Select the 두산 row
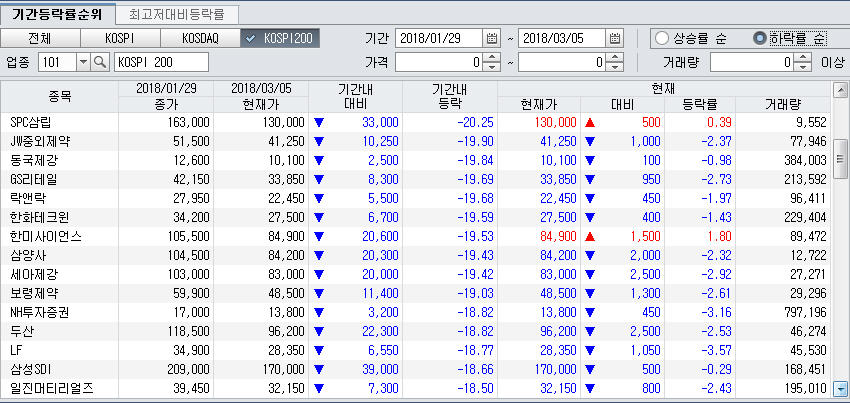Screen dimensions: 850x403 [x=415, y=331]
